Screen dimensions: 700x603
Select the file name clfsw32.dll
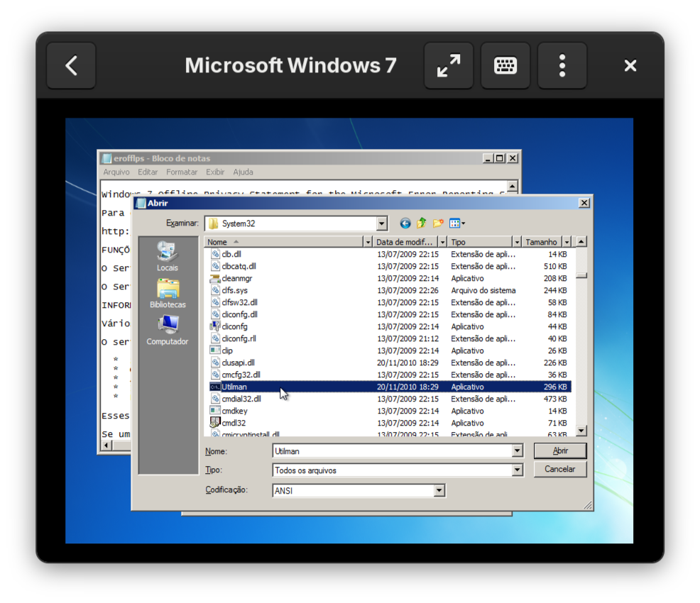coord(240,302)
